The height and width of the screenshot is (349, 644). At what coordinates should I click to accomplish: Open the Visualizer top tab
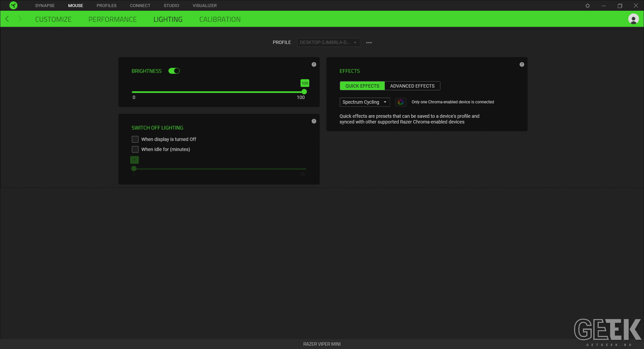205,6
